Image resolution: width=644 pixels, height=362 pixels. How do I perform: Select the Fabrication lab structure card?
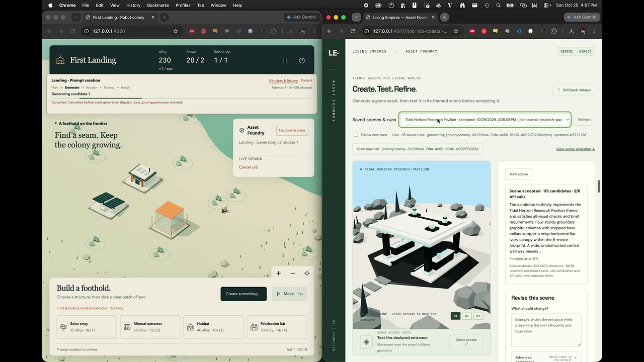pyautogui.click(x=277, y=327)
